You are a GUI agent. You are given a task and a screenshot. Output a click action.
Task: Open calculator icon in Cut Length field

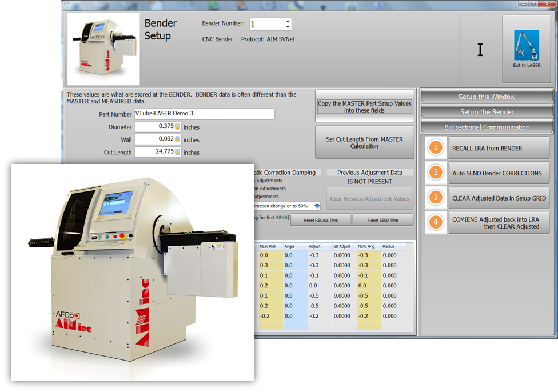tap(177, 152)
